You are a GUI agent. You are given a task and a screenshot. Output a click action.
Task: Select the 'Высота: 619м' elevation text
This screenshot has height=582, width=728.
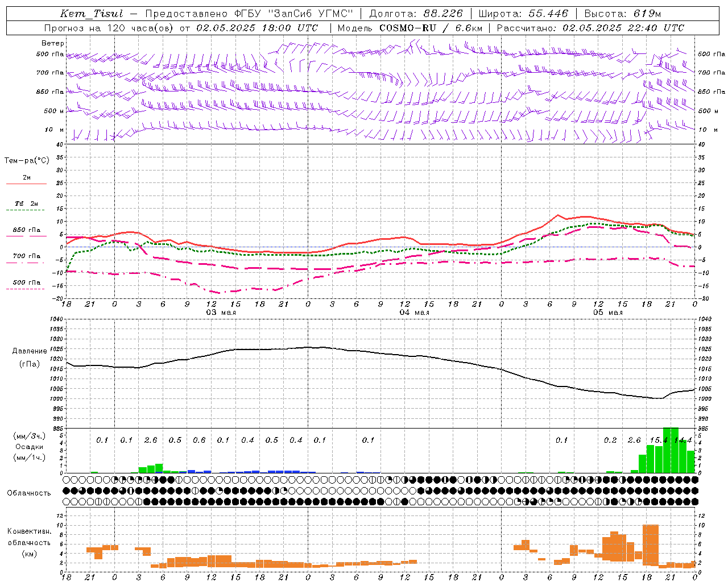pyautogui.click(x=622, y=14)
